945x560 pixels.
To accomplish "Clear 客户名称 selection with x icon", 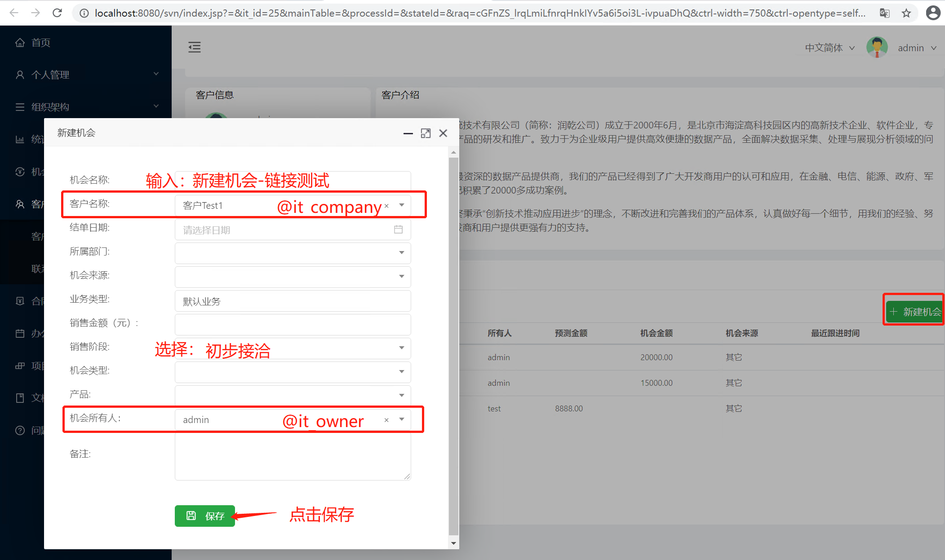I will point(386,206).
